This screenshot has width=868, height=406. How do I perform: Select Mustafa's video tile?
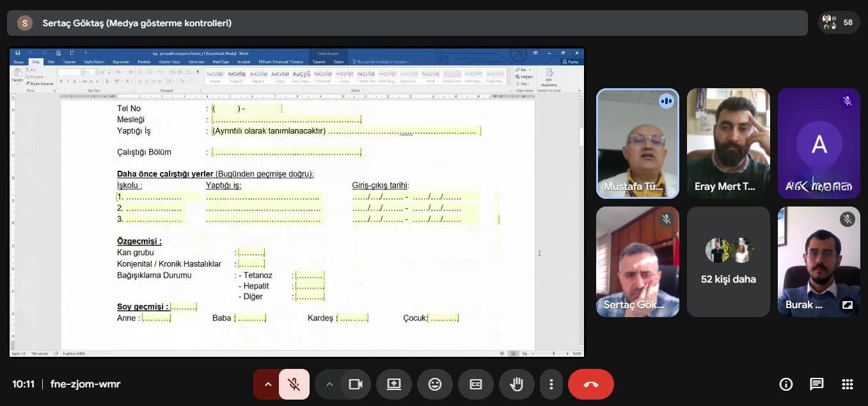tap(637, 143)
